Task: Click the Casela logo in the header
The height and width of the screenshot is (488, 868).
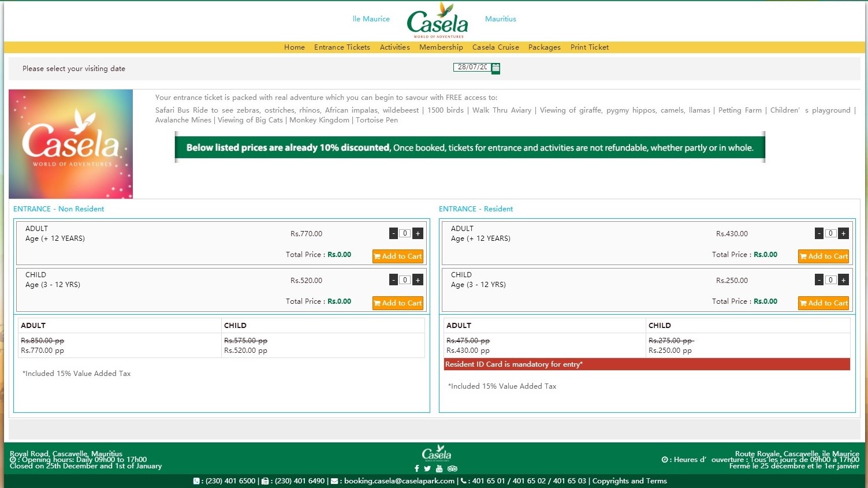Action: tap(437, 20)
